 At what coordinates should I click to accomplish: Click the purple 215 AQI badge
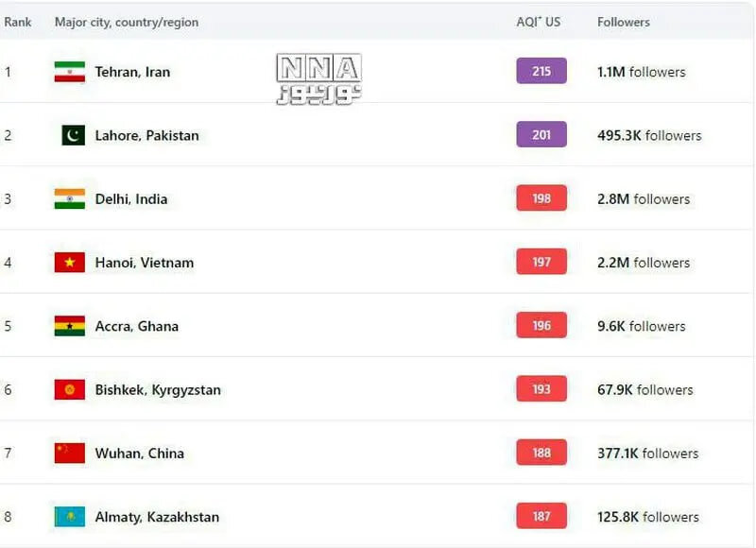(x=541, y=71)
